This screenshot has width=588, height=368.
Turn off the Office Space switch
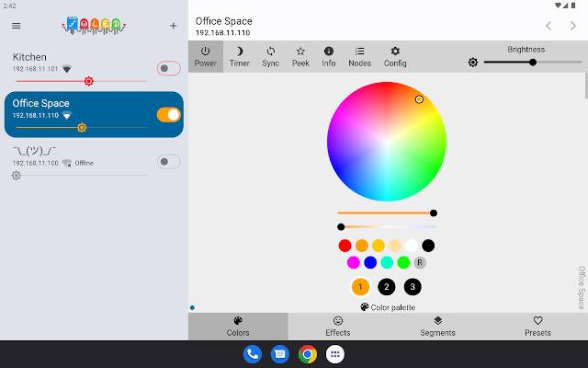(x=169, y=115)
